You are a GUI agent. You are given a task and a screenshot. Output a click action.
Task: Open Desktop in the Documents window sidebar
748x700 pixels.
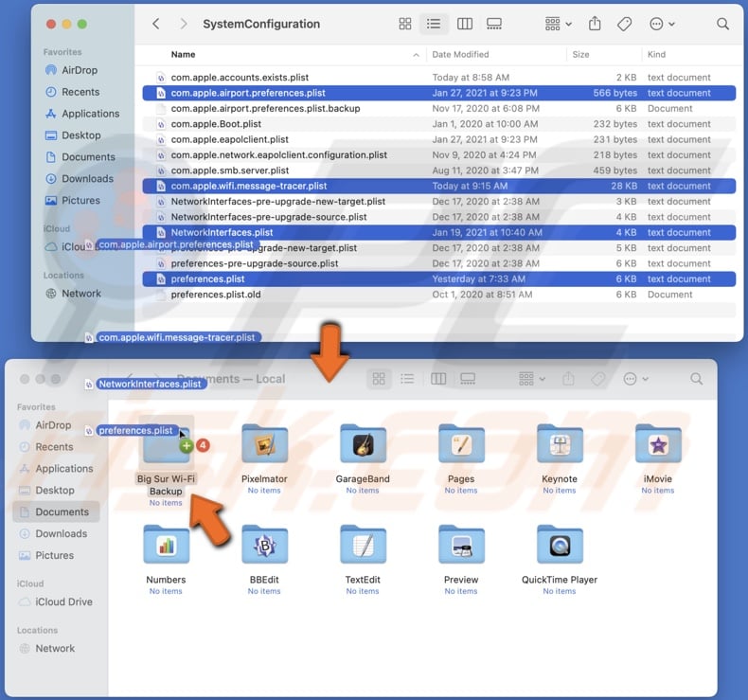point(46,490)
